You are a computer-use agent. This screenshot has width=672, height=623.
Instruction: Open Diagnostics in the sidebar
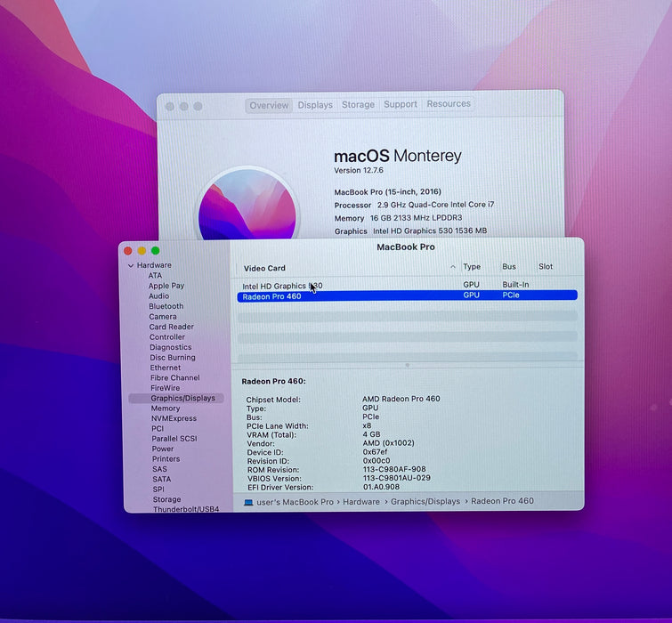(171, 347)
